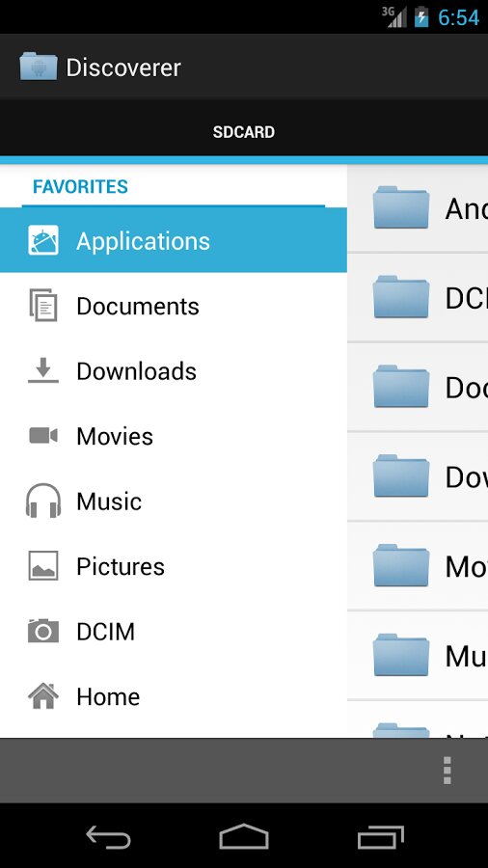The image size is (488, 868).
Task: Open the three-dot overflow menu
Action: [447, 770]
